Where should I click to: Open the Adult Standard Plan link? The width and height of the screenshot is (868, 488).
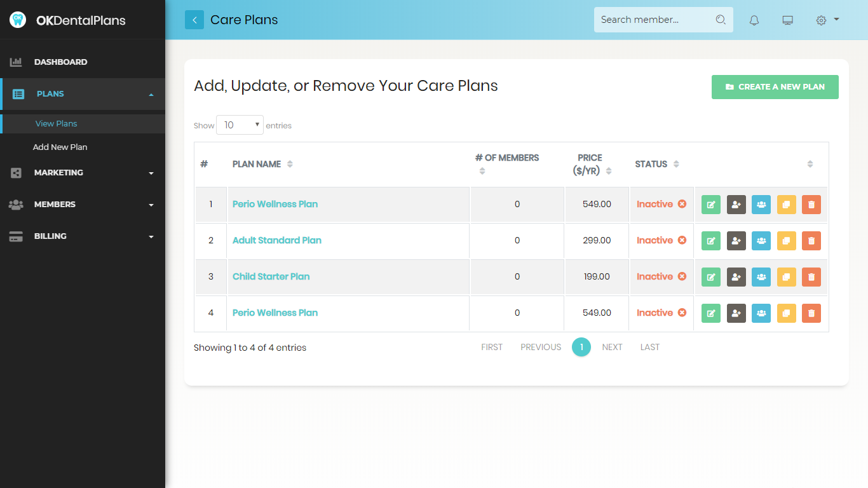[x=277, y=240]
